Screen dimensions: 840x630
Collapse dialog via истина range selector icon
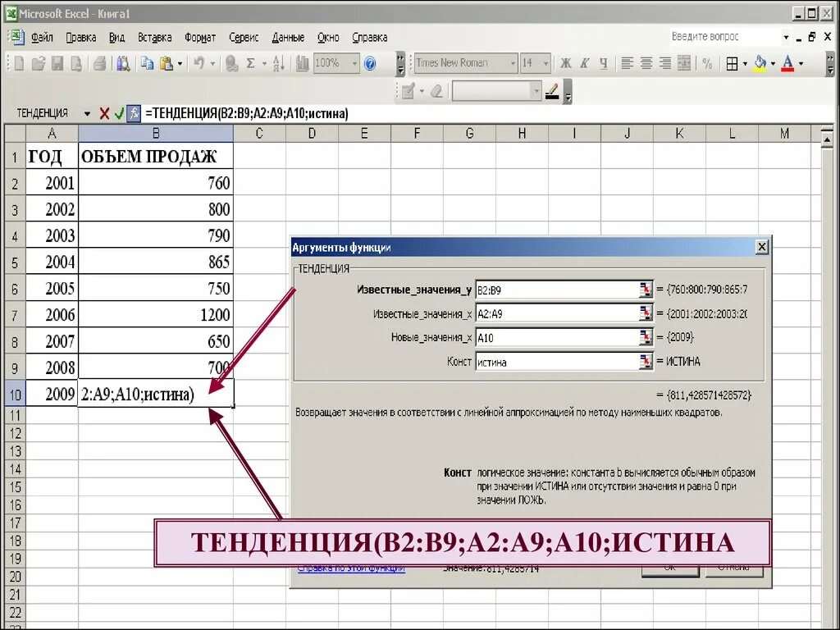click(646, 362)
